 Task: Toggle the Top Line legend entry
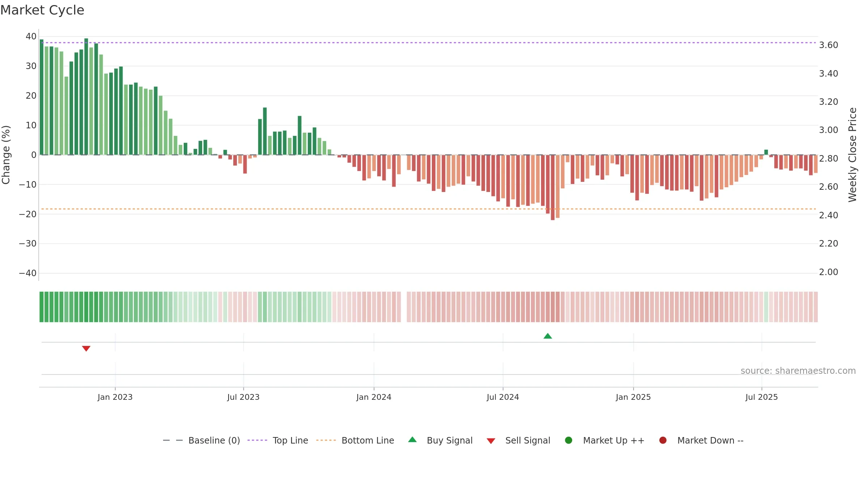click(278, 440)
